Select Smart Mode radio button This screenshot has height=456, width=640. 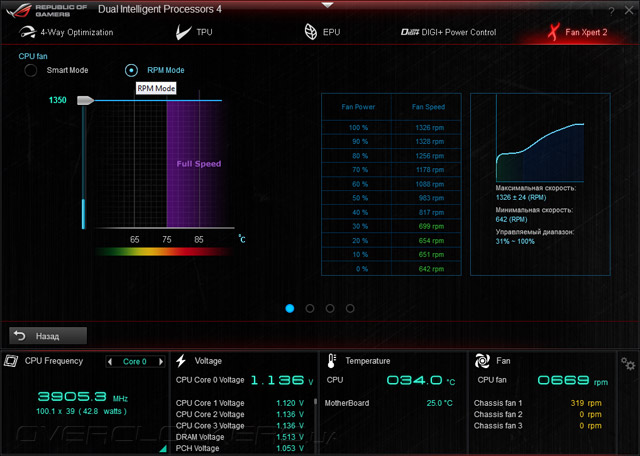(x=31, y=70)
